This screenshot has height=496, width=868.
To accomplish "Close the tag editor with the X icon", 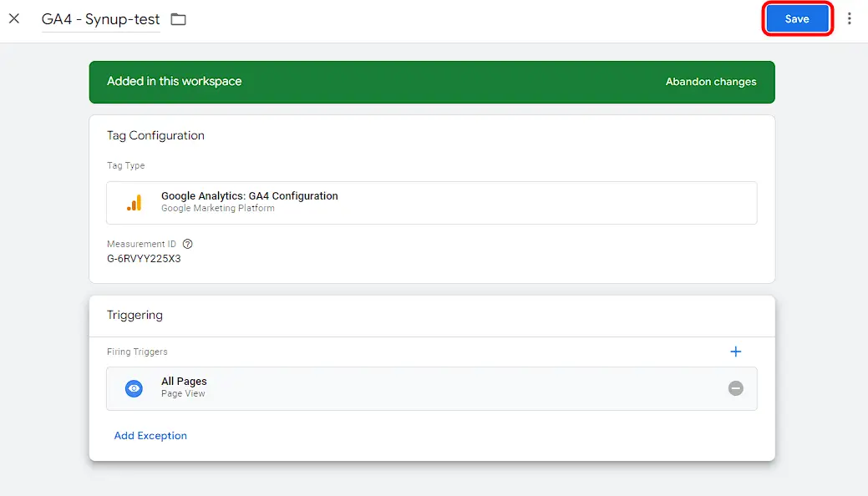I will 14,19.
